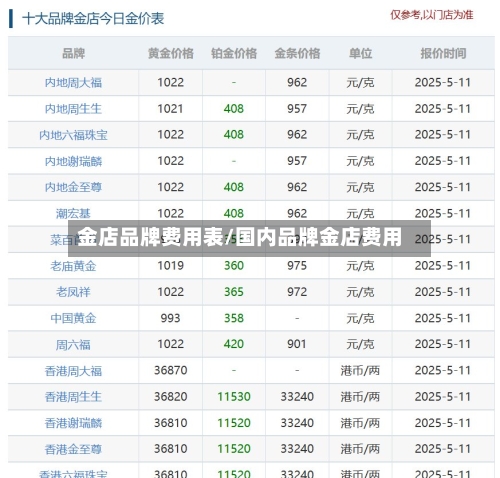Select platinum price 11530 for 香港周生生
Viewport: 500px width, 478px height.
234,397
